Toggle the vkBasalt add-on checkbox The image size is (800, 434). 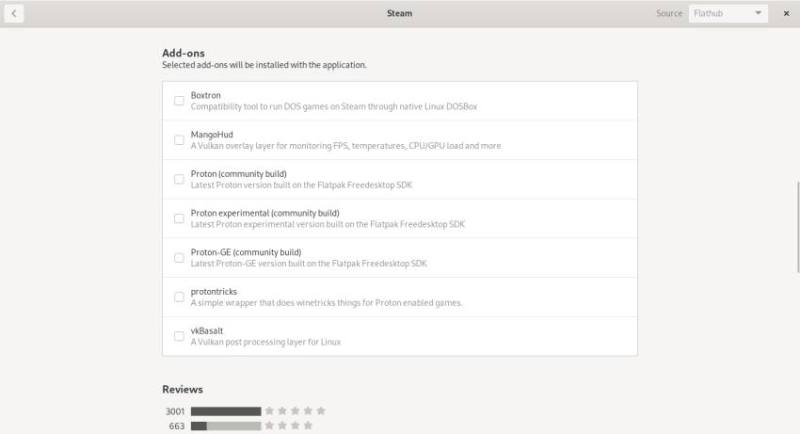point(179,336)
